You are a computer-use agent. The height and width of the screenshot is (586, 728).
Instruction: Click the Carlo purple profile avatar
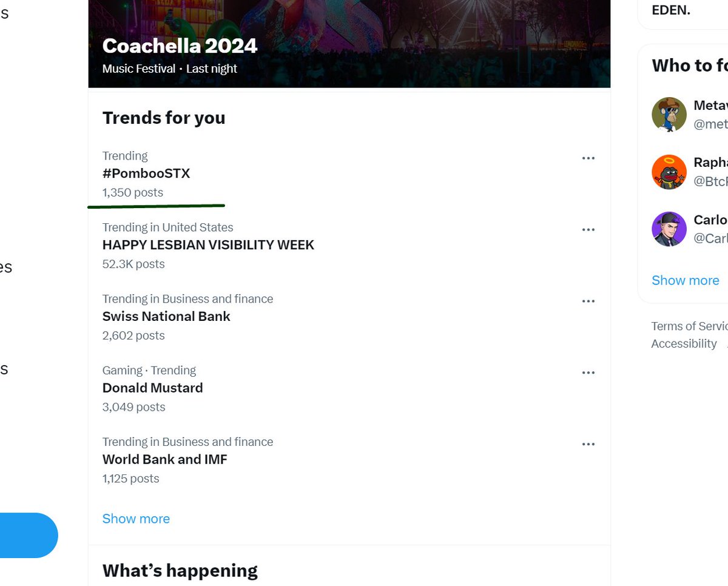pyautogui.click(x=669, y=229)
